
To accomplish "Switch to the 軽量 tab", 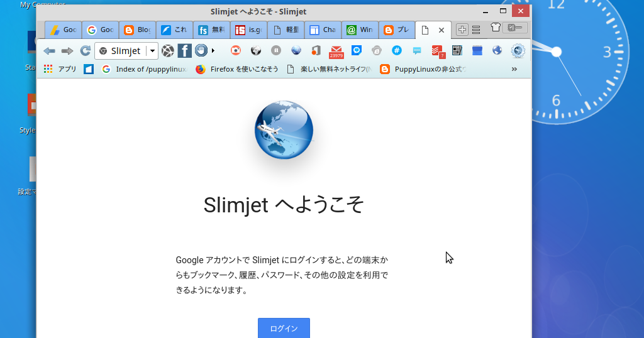I will click(x=286, y=30).
